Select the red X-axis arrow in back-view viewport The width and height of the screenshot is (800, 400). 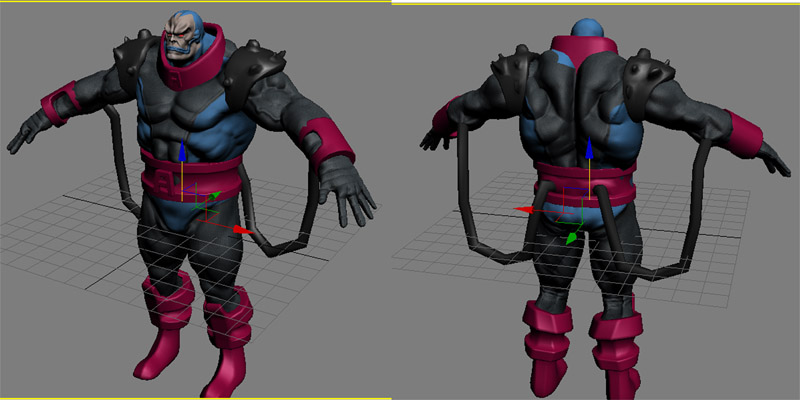[523, 209]
